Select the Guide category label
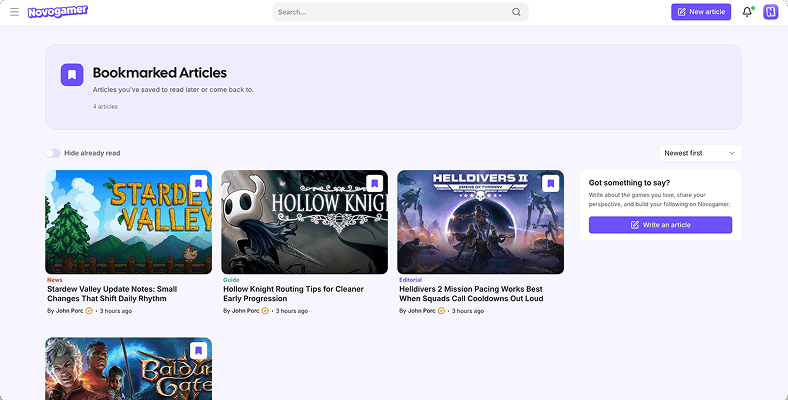The width and height of the screenshot is (788, 400). (x=231, y=280)
